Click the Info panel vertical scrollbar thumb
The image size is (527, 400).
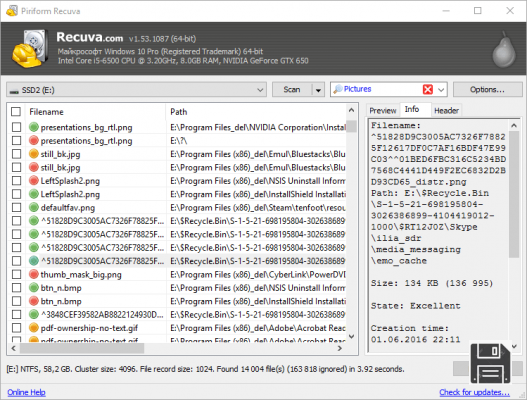[514, 194]
